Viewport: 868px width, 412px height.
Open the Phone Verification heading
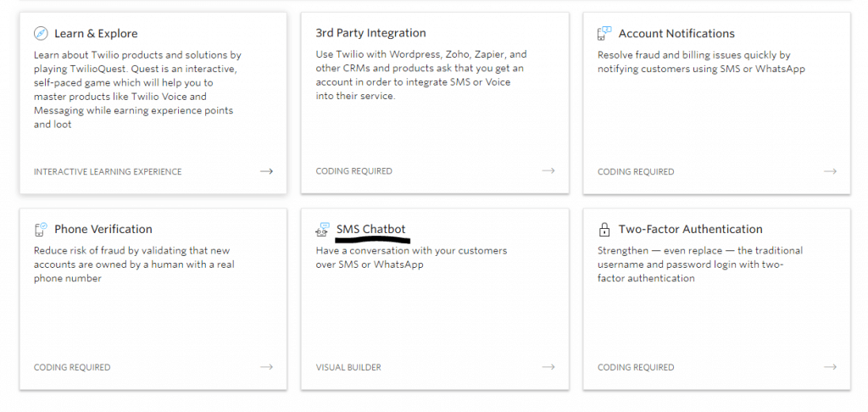point(103,229)
